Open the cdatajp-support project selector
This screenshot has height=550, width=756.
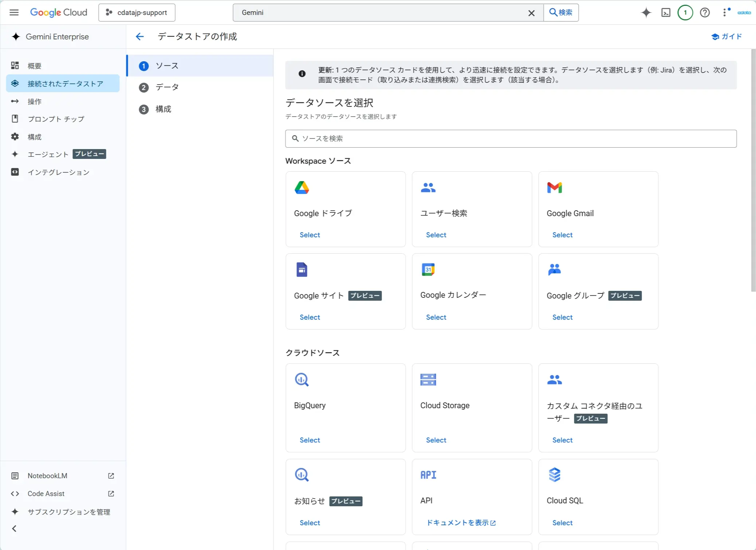coord(137,12)
